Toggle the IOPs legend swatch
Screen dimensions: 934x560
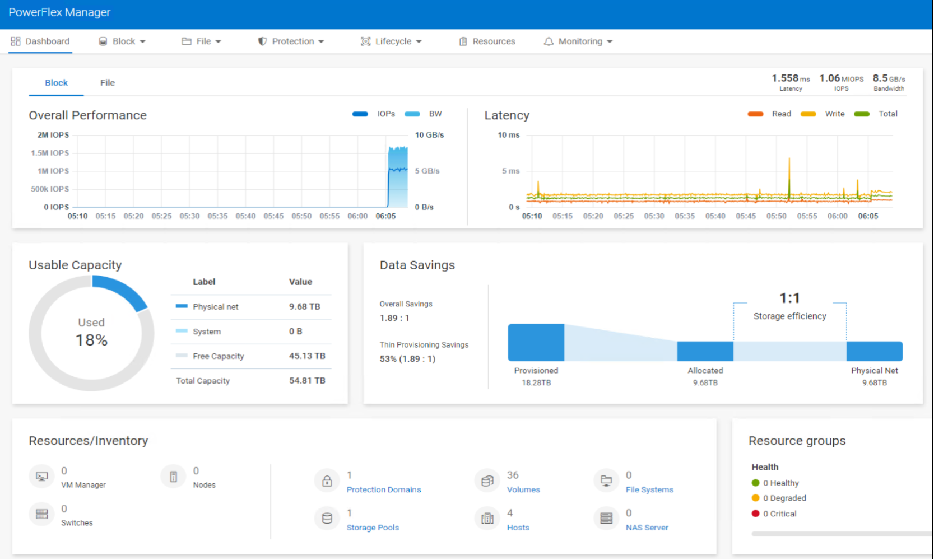[360, 114]
